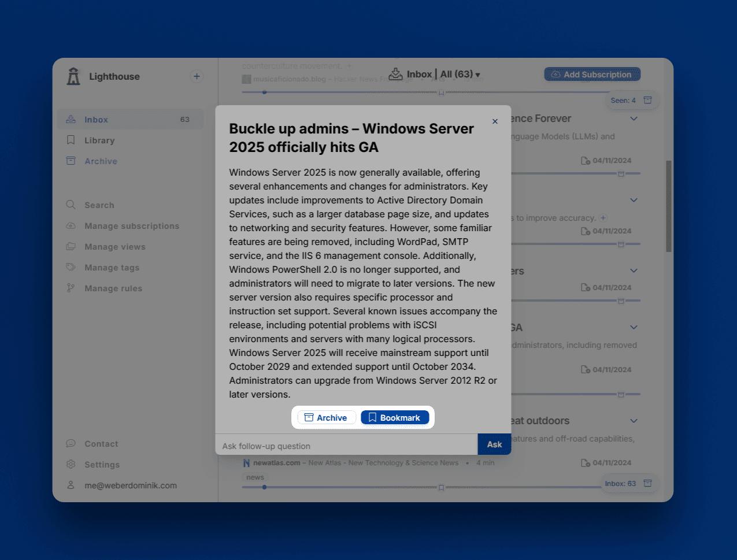Click the Ask follow-up question field
This screenshot has width=737, height=560.
coord(347,446)
